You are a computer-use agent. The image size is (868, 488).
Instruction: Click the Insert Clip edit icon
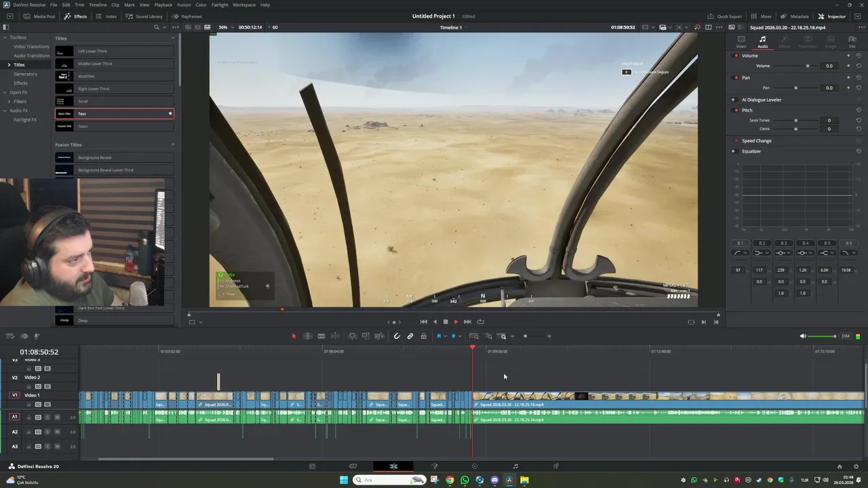coord(352,336)
